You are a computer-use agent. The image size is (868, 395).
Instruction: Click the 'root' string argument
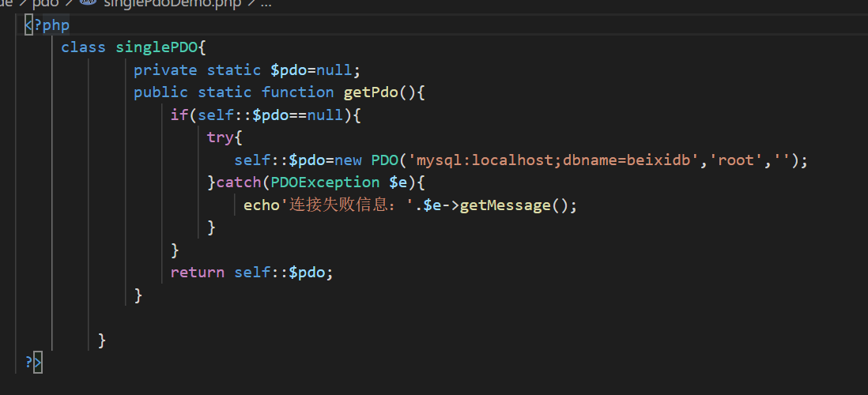pyautogui.click(x=738, y=160)
